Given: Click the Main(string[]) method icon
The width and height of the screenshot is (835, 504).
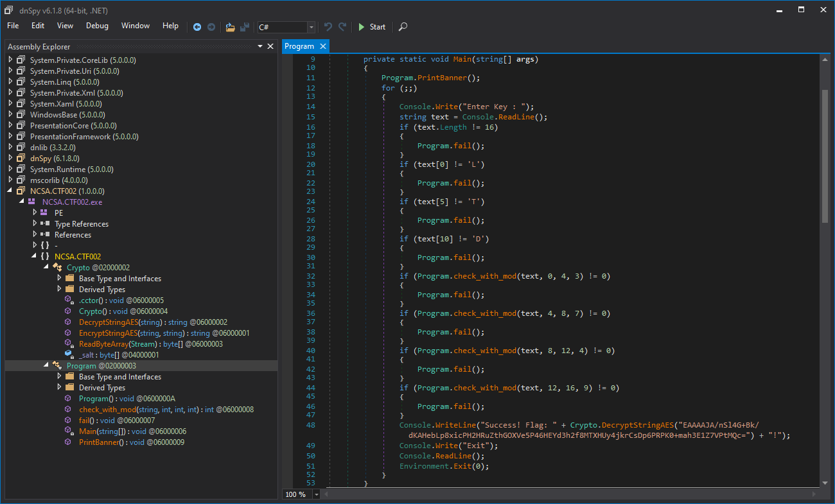Looking at the screenshot, I should click(69, 431).
